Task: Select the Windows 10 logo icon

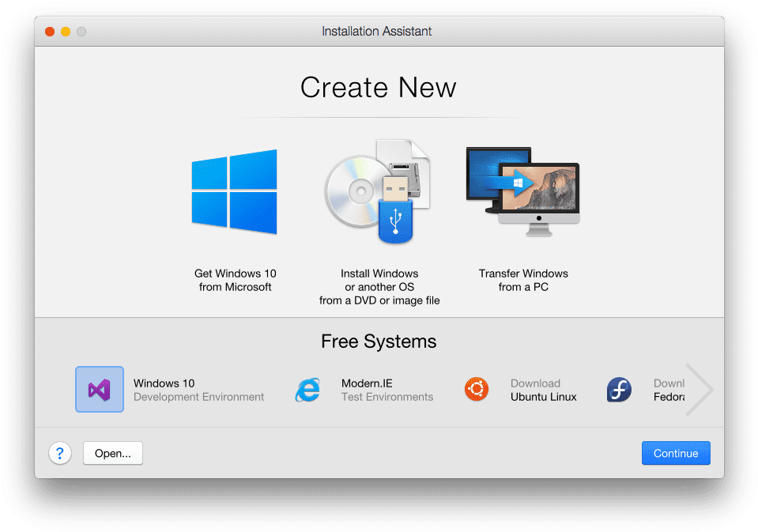Action: coord(235,191)
